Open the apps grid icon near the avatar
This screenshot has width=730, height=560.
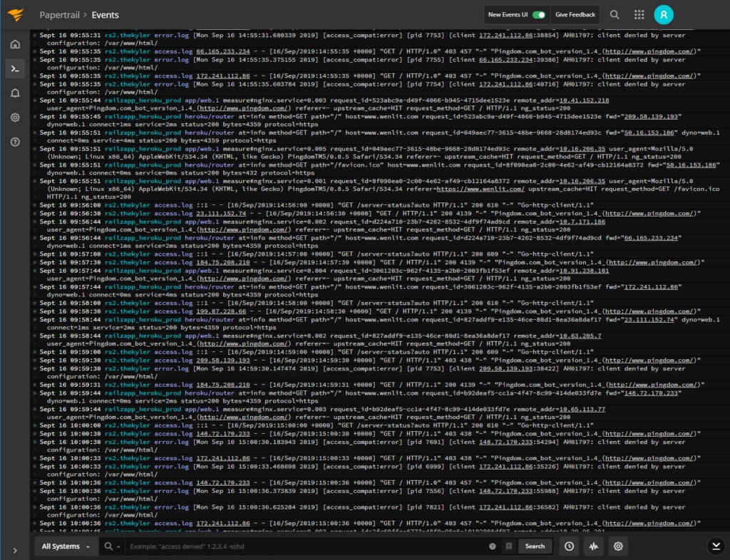point(639,14)
